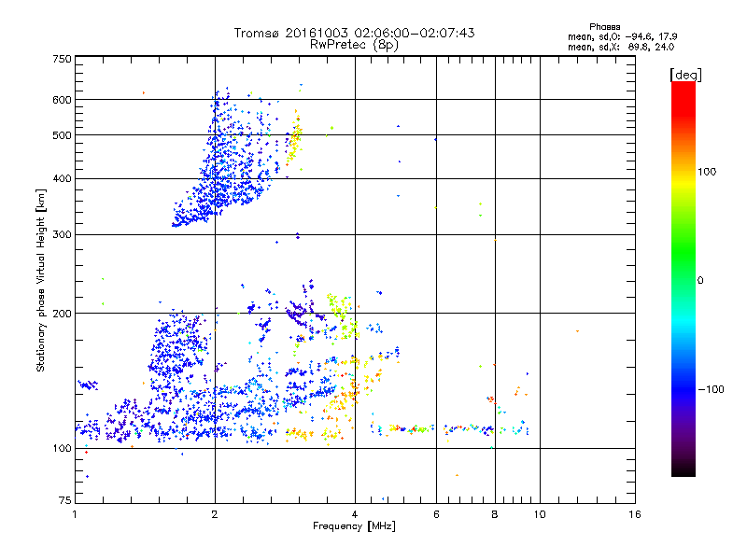Screen dimensions: 747x560
Task: Click the y-axis label '750'
Action: [x=62, y=59]
